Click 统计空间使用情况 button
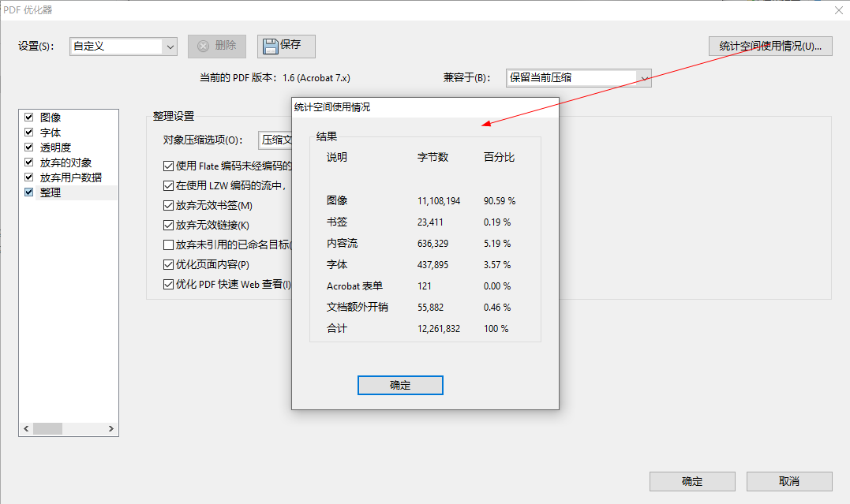This screenshot has width=850, height=504. [x=770, y=46]
